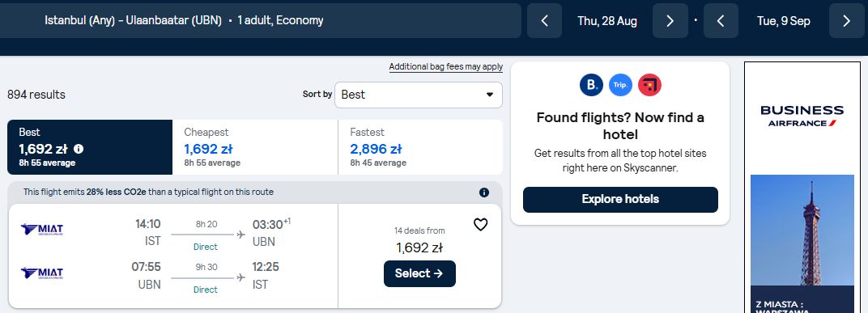Select the 1,692 zł MIAT flight

[419, 273]
